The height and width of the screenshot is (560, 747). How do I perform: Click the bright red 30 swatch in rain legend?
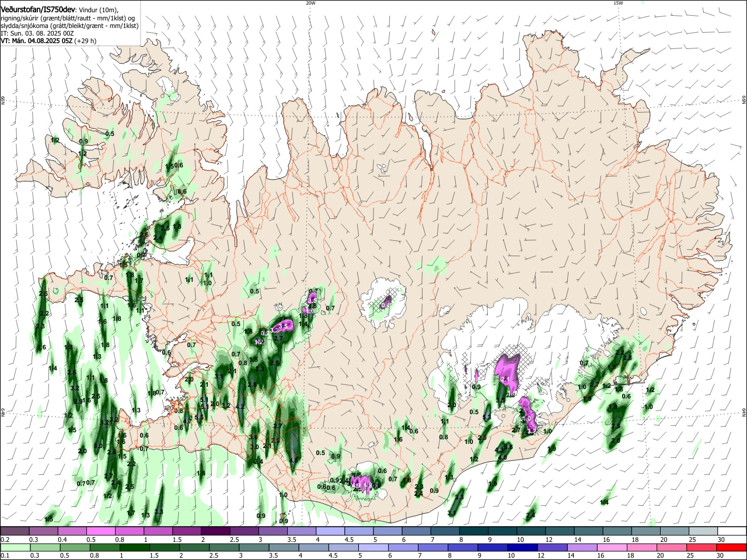point(732,547)
